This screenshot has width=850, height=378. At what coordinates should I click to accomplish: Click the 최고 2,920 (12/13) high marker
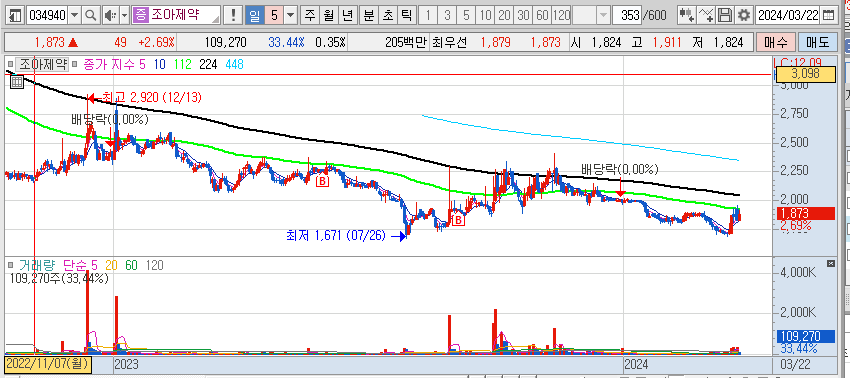click(152, 98)
